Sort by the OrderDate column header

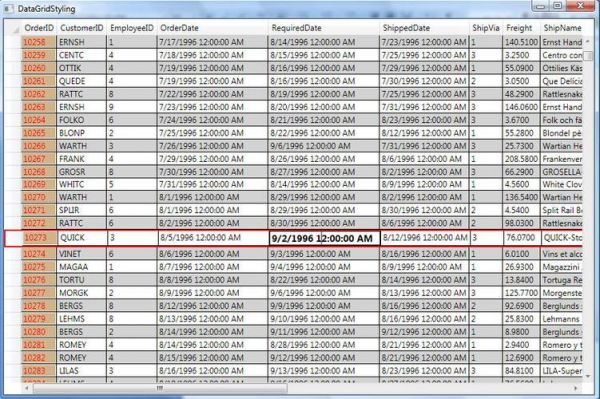point(212,28)
